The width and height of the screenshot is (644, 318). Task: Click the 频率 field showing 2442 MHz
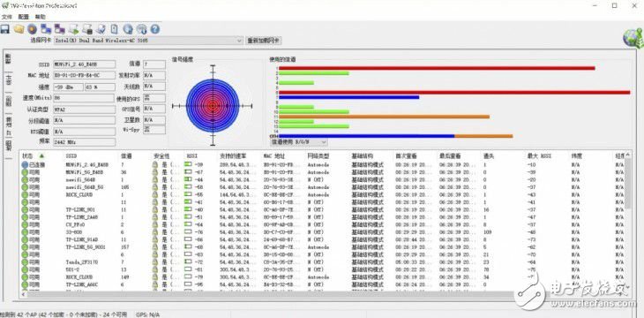tap(84, 142)
